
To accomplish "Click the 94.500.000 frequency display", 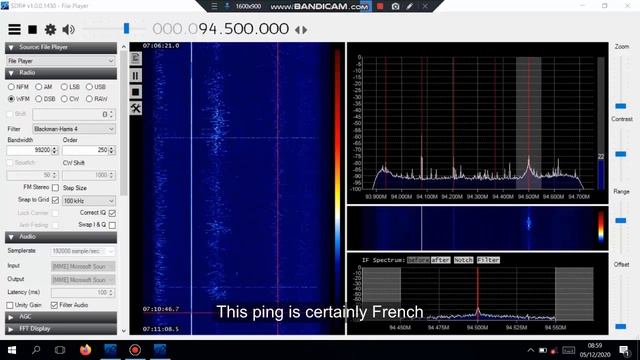I will pos(221,29).
